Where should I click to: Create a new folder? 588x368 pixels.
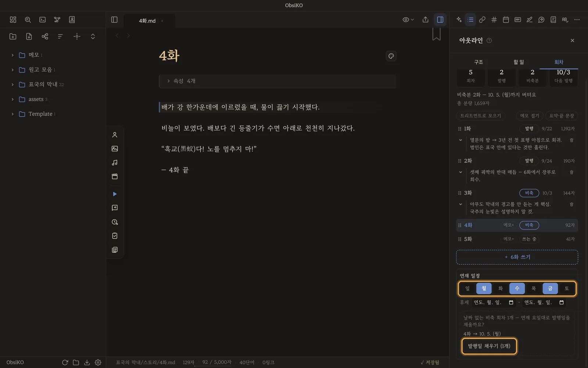(x=13, y=36)
